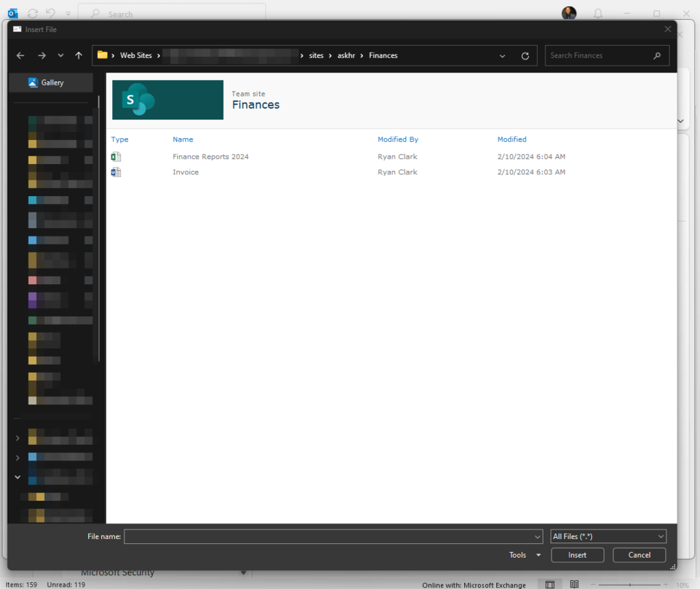Select the Excel file icon
This screenshot has width=700, height=589.
pyautogui.click(x=116, y=156)
